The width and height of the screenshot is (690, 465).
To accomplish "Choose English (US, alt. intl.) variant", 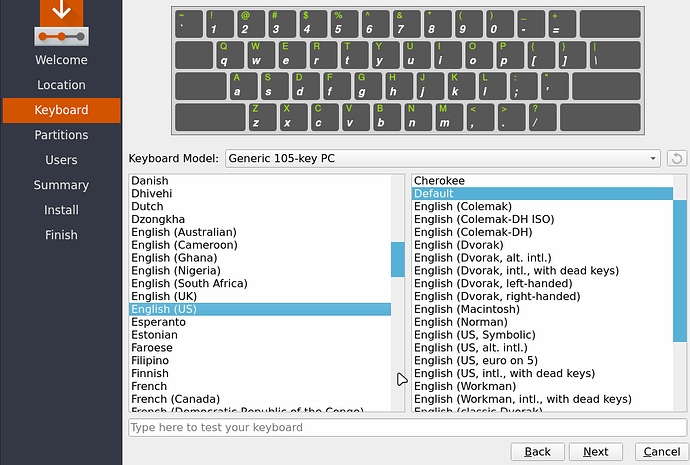I will pos(542,348).
